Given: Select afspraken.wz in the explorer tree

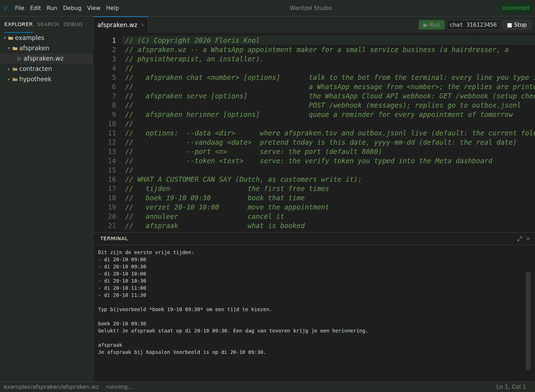Looking at the screenshot, I should tap(46, 58).
